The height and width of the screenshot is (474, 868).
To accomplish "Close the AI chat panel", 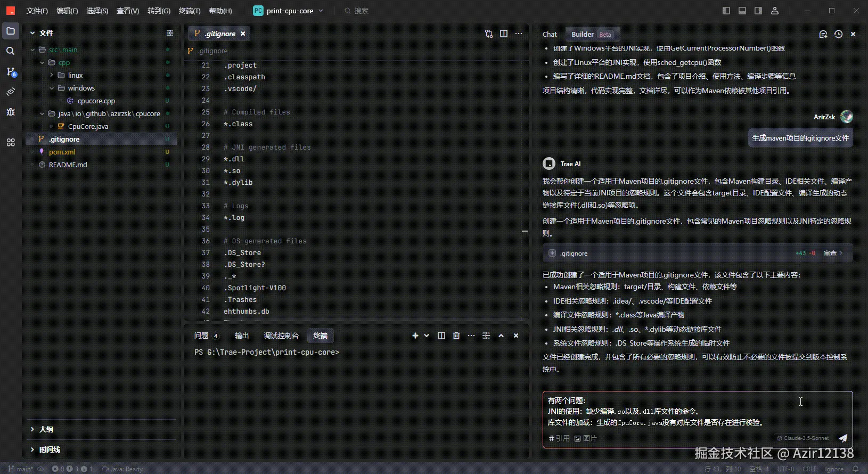I will click(x=853, y=34).
